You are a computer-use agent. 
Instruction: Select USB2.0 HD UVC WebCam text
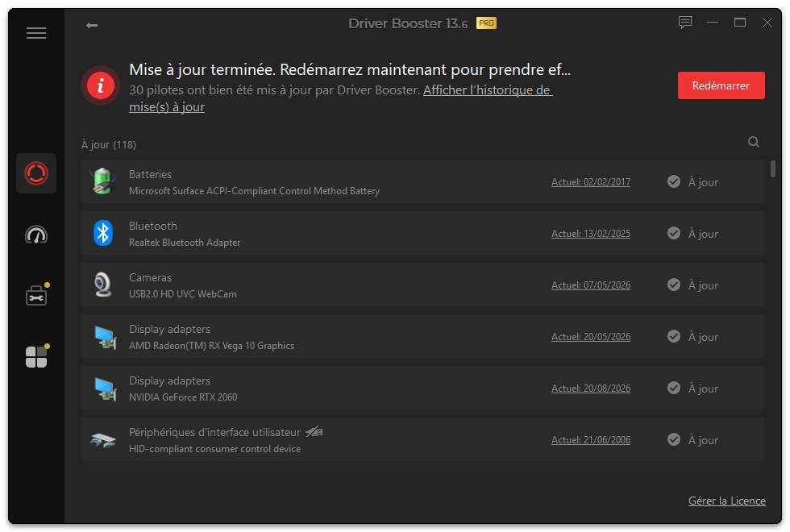[x=183, y=294]
